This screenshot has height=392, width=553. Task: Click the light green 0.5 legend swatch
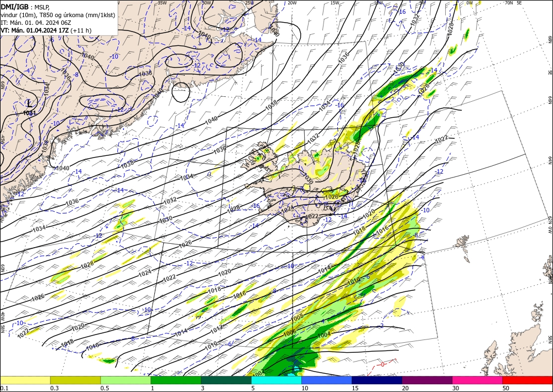click(x=126, y=380)
